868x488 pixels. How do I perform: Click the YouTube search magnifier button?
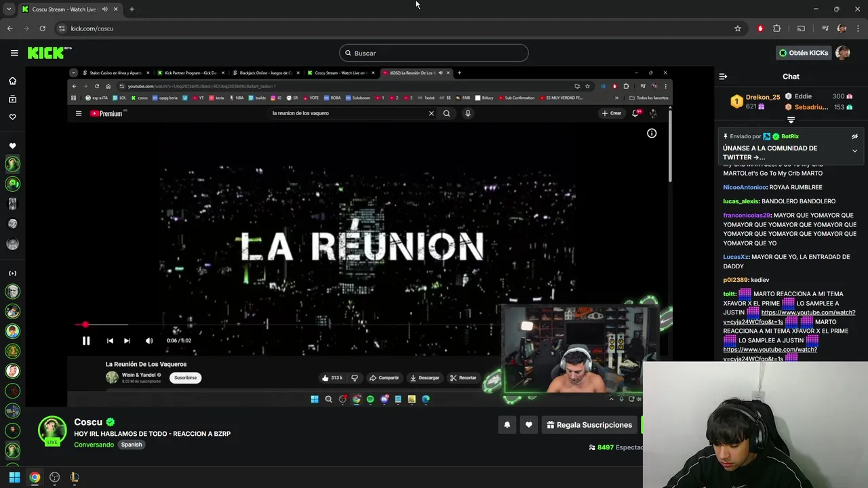point(446,113)
